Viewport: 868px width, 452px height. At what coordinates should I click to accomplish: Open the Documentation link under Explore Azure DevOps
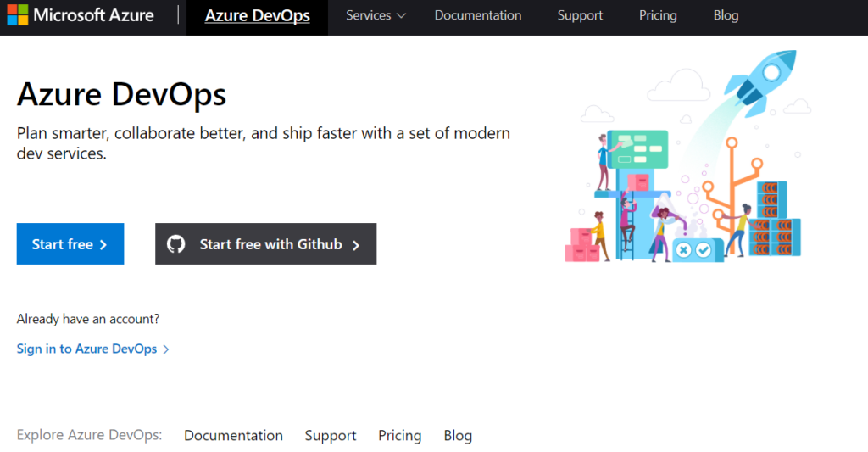(233, 435)
